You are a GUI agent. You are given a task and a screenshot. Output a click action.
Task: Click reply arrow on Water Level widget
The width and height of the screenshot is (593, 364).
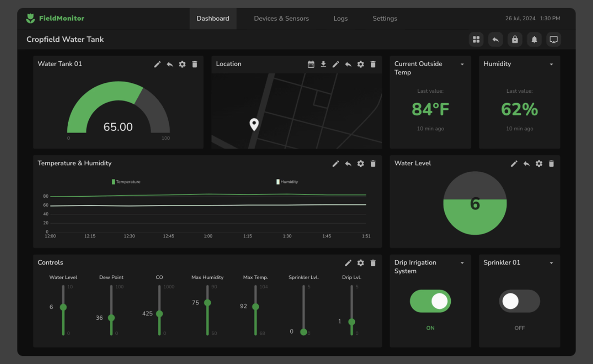[x=527, y=164]
